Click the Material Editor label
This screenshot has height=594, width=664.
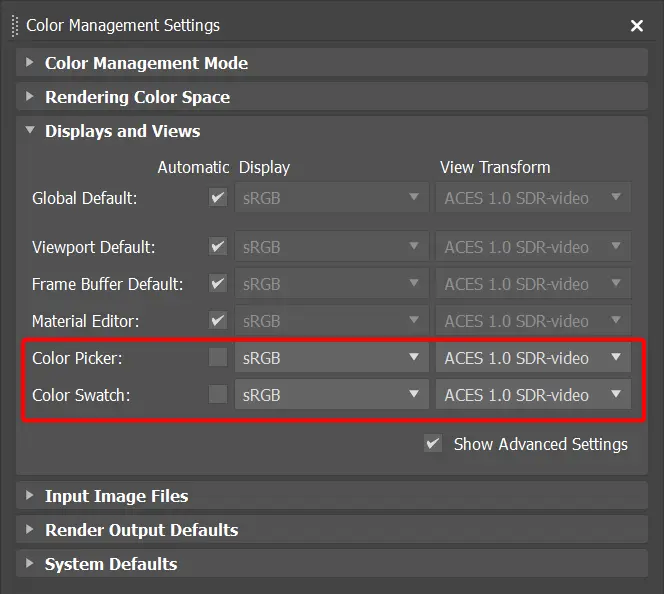point(85,321)
